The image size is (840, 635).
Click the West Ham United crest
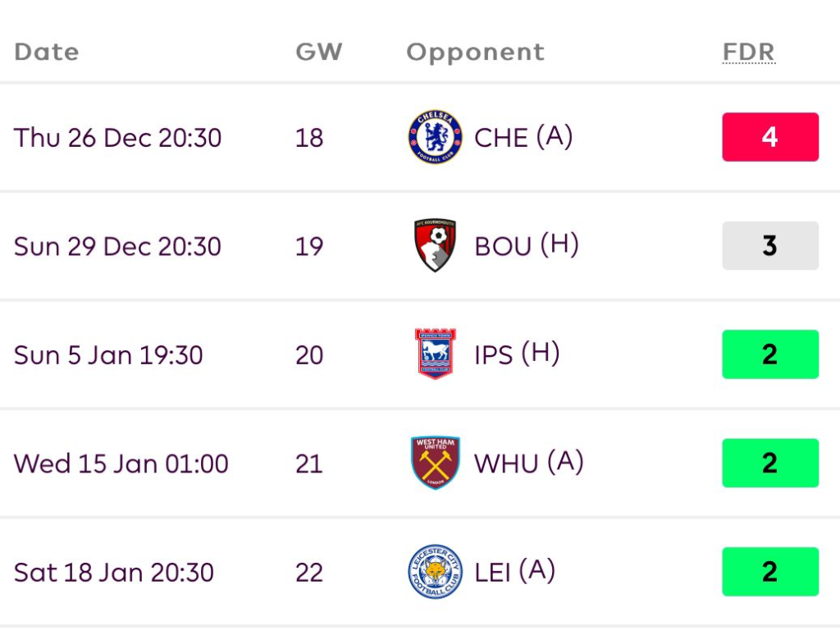tap(435, 463)
